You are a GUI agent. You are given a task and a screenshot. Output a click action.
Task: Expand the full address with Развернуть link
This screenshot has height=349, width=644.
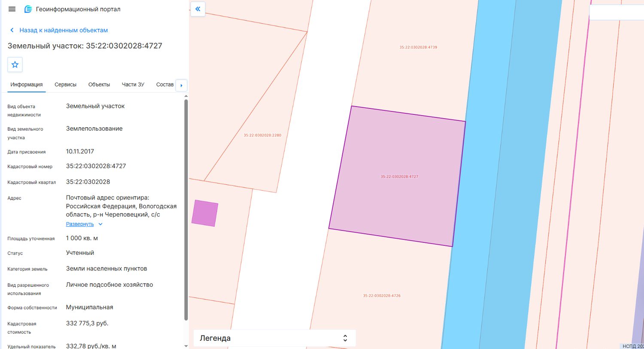click(80, 224)
